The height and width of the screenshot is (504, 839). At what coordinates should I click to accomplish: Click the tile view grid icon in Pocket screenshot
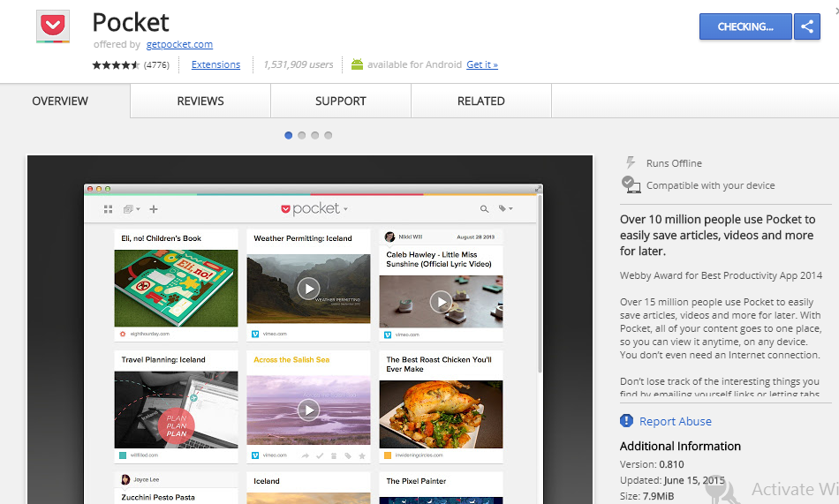click(x=108, y=209)
